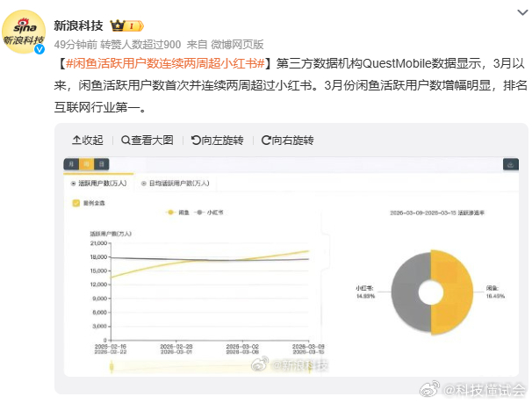Switch chart to the 周 tab
Viewport: 532px width, 404px height.
click(x=86, y=164)
